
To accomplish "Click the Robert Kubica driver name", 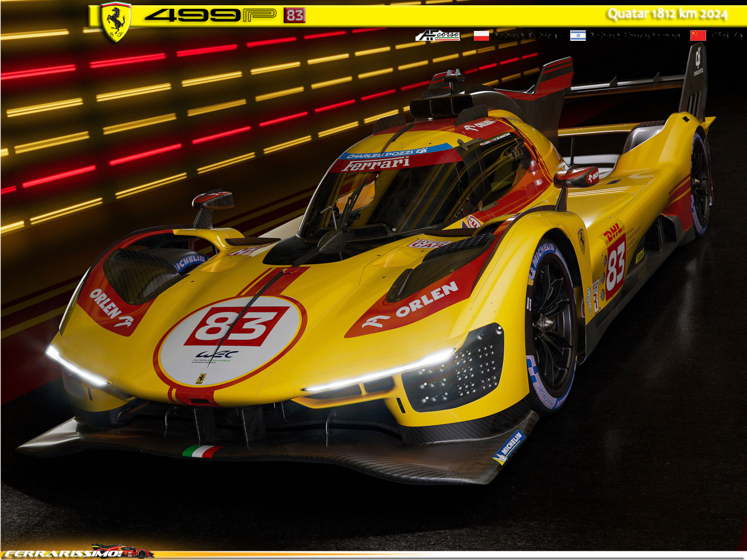I will point(524,36).
